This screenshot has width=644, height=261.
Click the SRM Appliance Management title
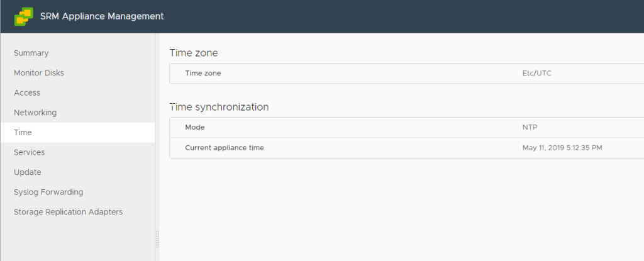101,16
